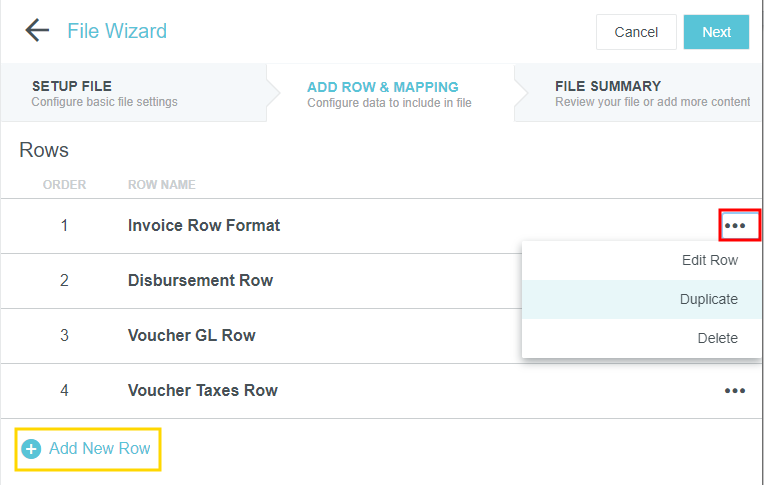Proceed with the Next button
This screenshot has height=485, width=764.
point(716,32)
